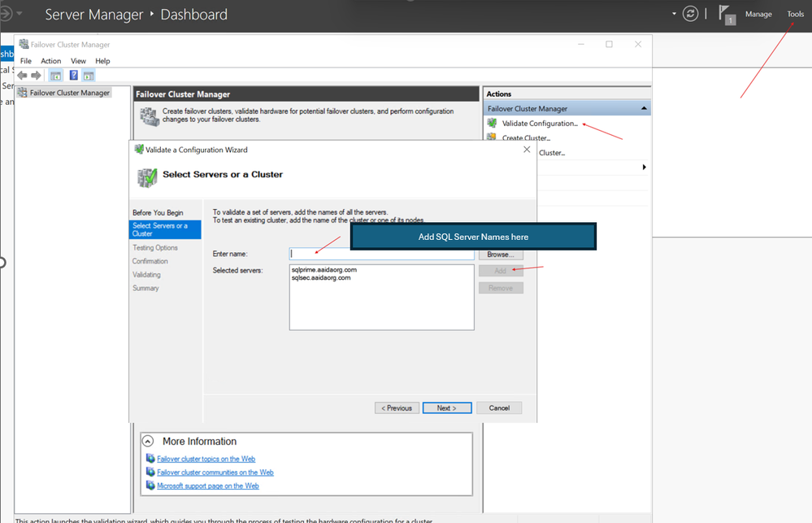
Task: Click the Remove button
Action: (501, 288)
